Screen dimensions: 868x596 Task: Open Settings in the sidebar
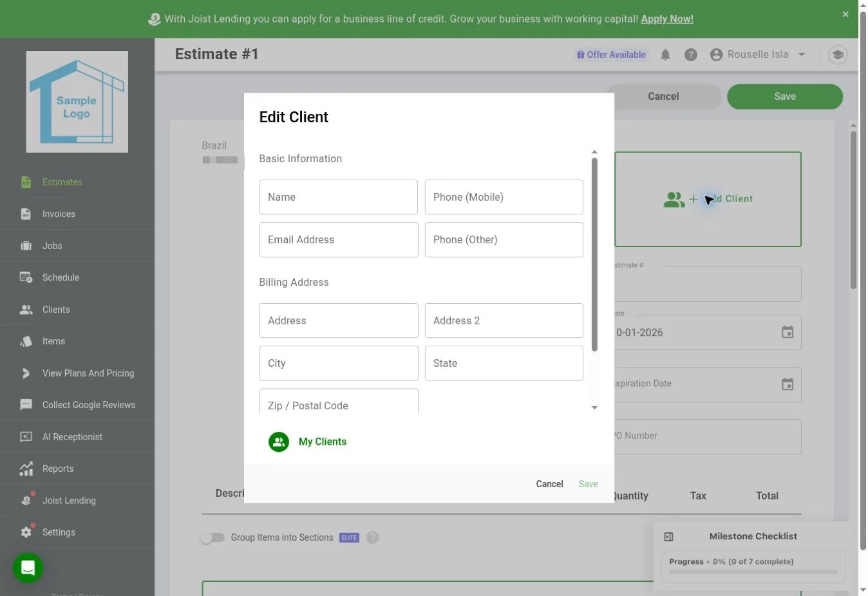click(x=77, y=532)
